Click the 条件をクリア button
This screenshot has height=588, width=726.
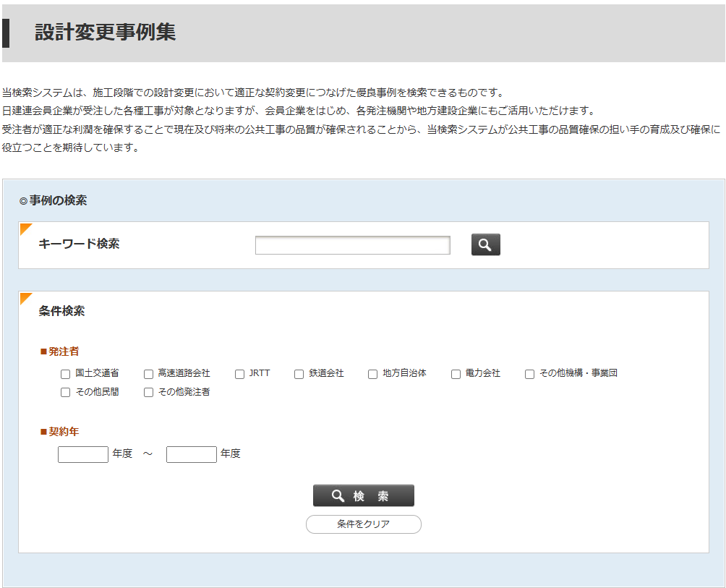click(364, 524)
